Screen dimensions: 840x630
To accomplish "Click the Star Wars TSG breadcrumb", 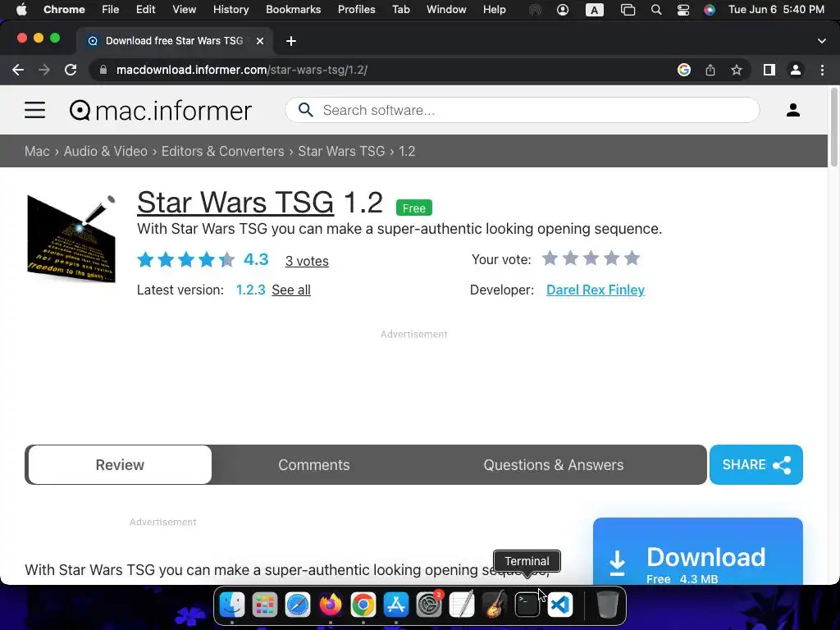I will [342, 151].
